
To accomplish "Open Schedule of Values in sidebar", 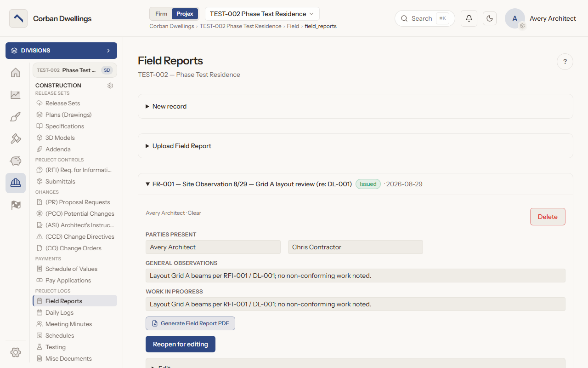I will pyautogui.click(x=74, y=269).
